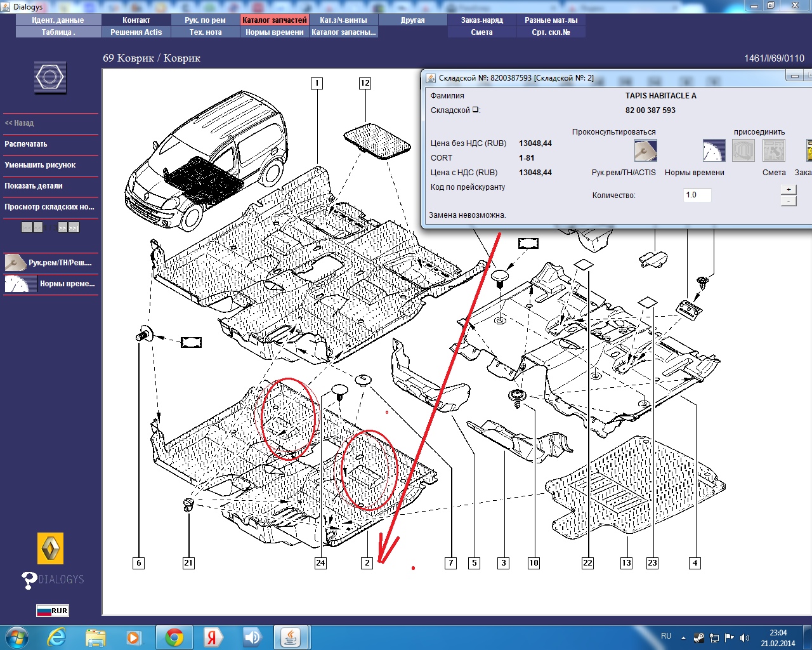Switch to the Java application on taskbar
The width and height of the screenshot is (812, 650).
pyautogui.click(x=291, y=637)
